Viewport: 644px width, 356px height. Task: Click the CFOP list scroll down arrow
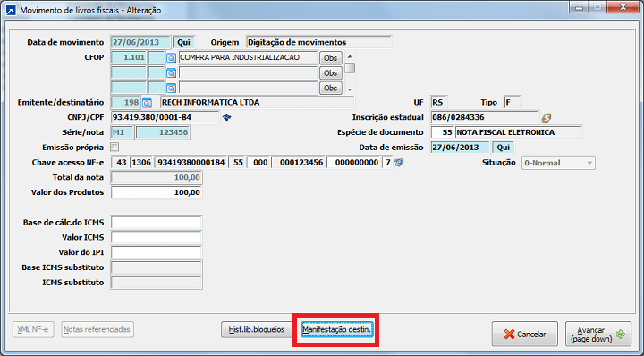tap(350, 89)
